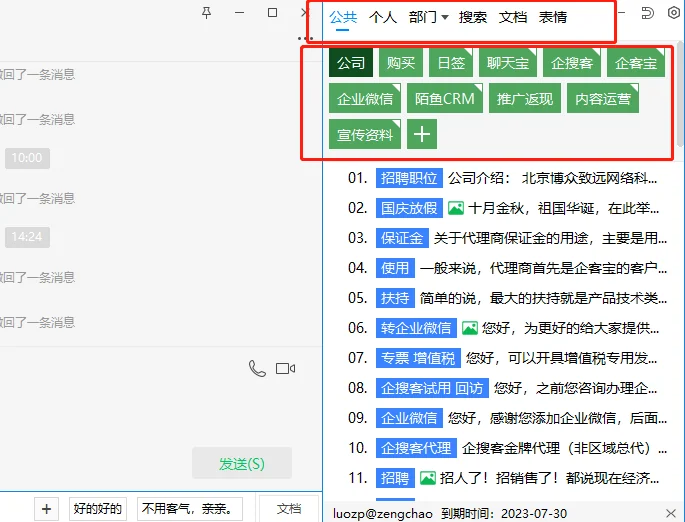Select the 聊天宝 category tag
685x522 pixels.
click(x=508, y=63)
